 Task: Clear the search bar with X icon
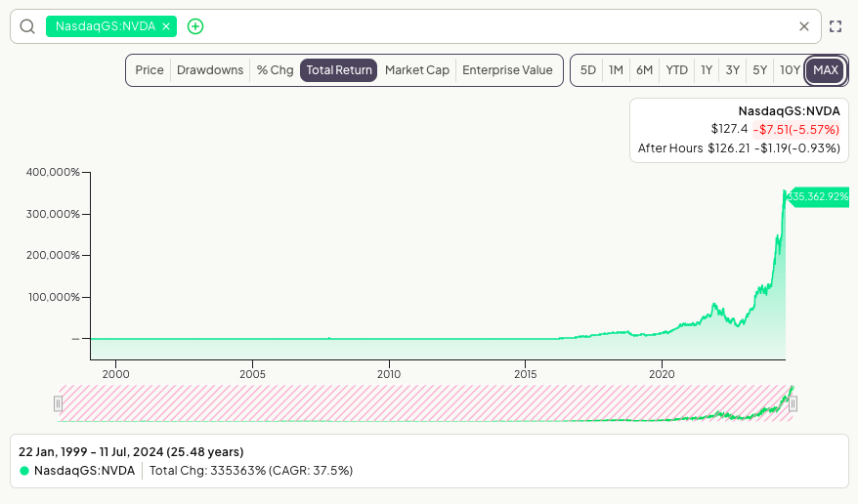coord(804,26)
